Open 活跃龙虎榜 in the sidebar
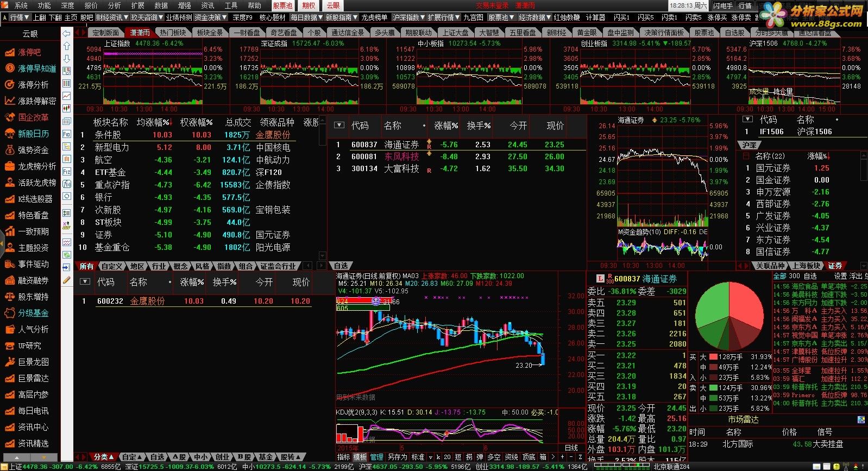This screenshot has height=471, width=868. pyautogui.click(x=30, y=183)
